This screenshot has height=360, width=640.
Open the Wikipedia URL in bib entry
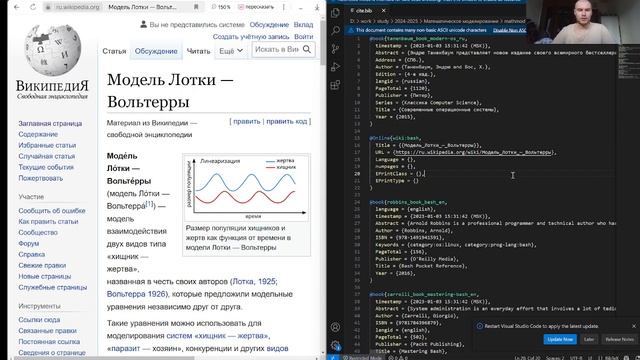[x=473, y=152]
